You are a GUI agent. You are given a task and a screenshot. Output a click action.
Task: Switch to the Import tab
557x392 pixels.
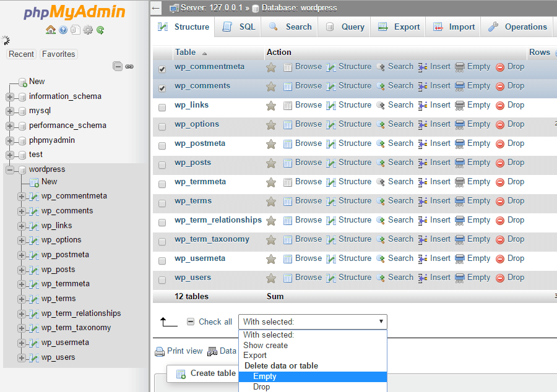point(453,27)
